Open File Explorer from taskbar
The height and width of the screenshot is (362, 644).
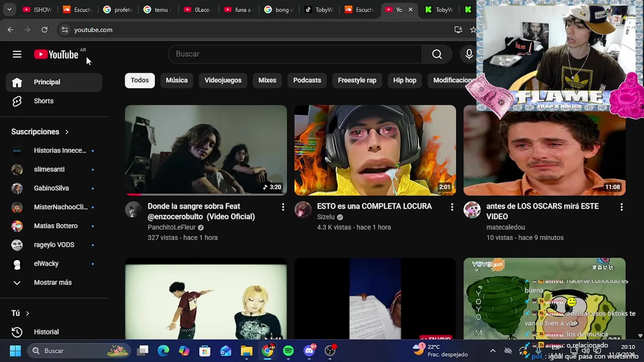(247, 350)
